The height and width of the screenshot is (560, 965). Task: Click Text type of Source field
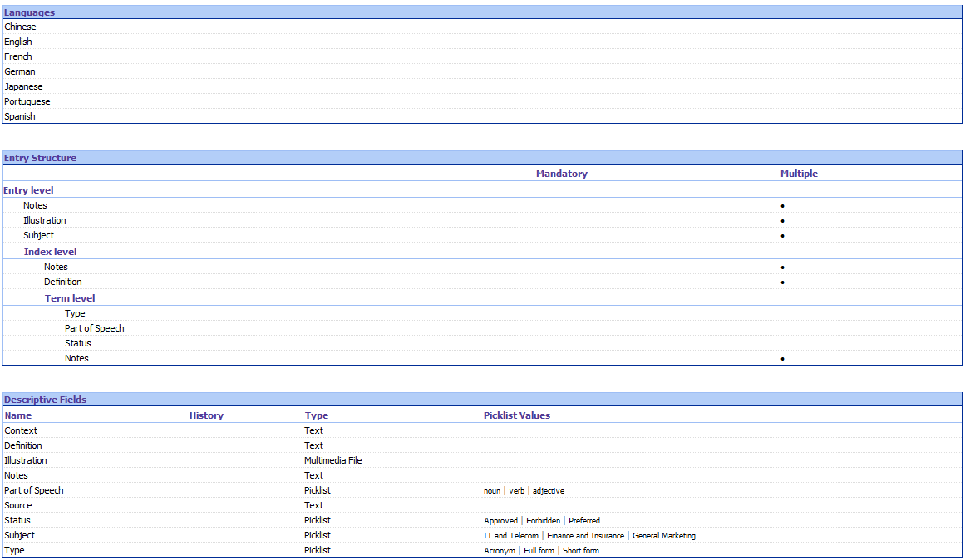(313, 505)
